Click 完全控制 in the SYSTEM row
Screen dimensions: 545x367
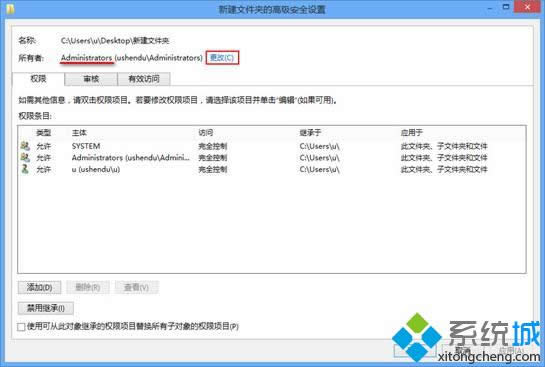point(213,146)
